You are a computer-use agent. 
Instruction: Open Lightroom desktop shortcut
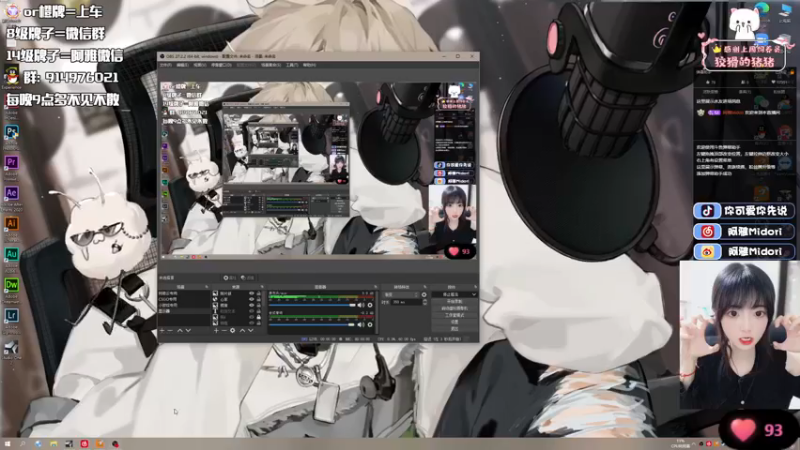[x=11, y=315]
